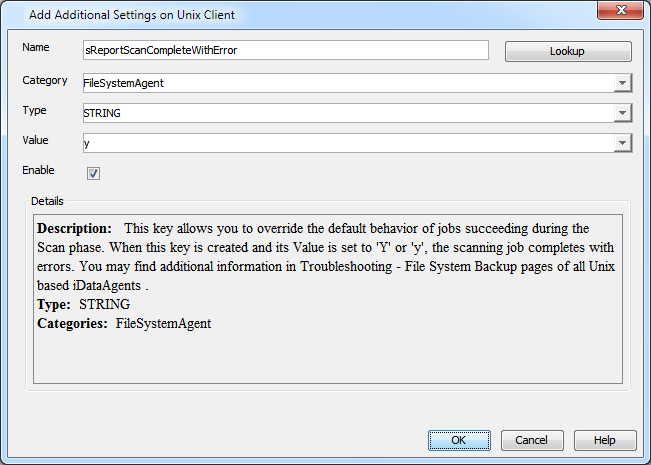
Task: Expand the Value dropdown arrow
Action: click(x=623, y=144)
